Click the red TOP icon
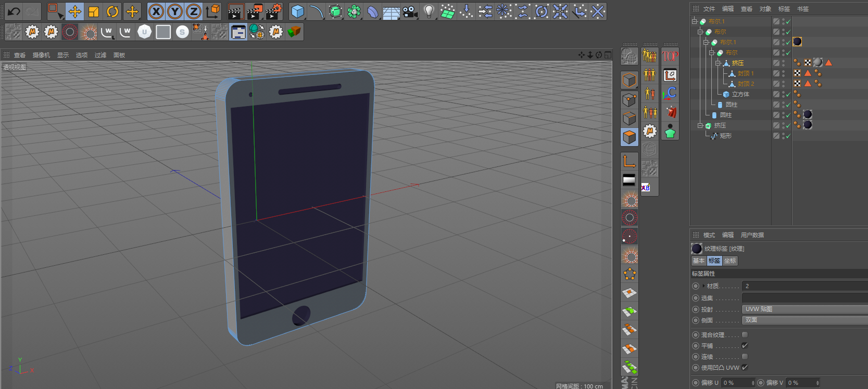Screen dimensions: 868x389 pos(670,56)
